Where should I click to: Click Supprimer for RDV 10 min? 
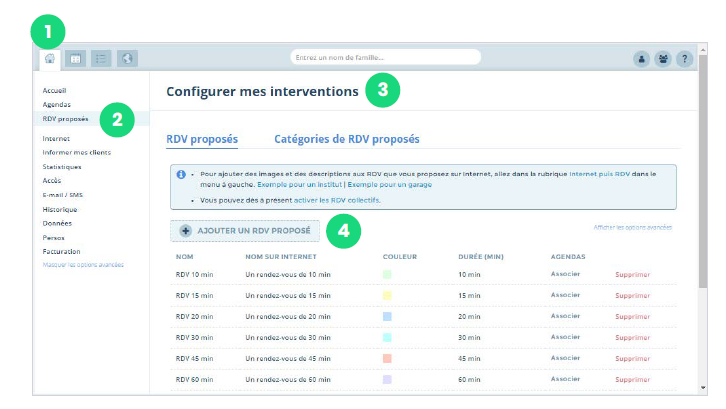pyautogui.click(x=632, y=274)
